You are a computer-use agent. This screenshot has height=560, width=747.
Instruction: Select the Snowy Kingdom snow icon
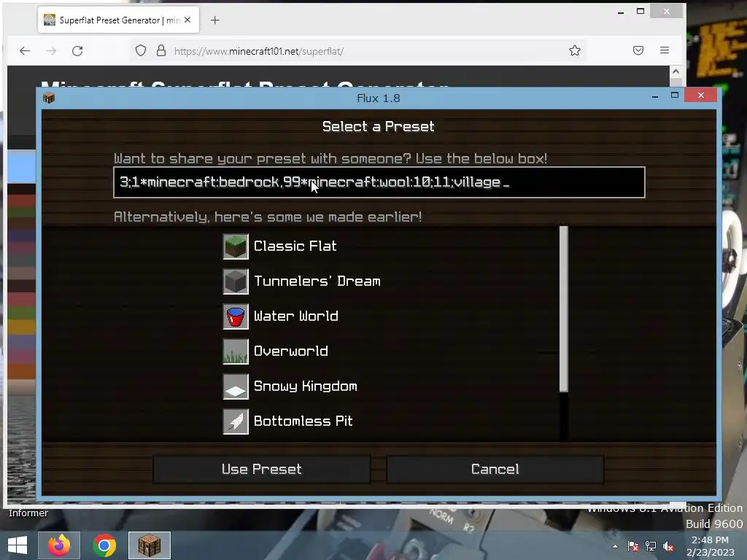click(236, 386)
